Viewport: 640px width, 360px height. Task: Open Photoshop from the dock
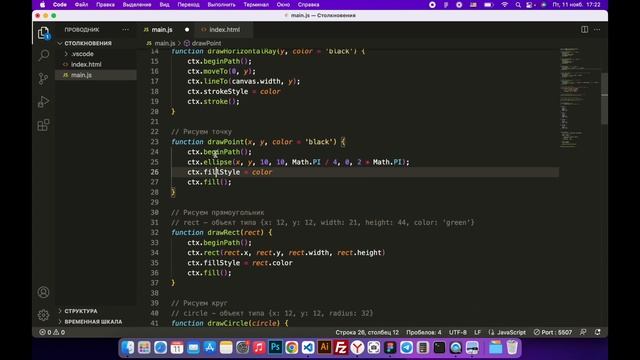tap(275, 347)
